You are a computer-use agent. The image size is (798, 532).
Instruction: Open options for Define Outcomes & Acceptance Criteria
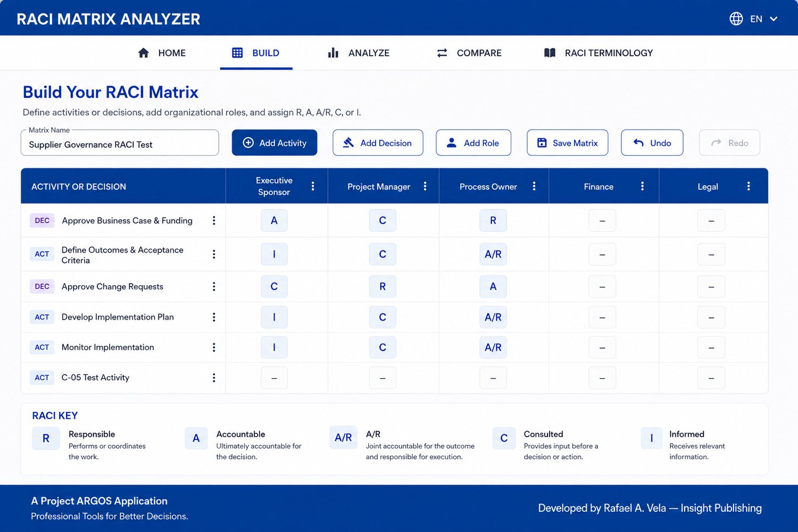214,254
